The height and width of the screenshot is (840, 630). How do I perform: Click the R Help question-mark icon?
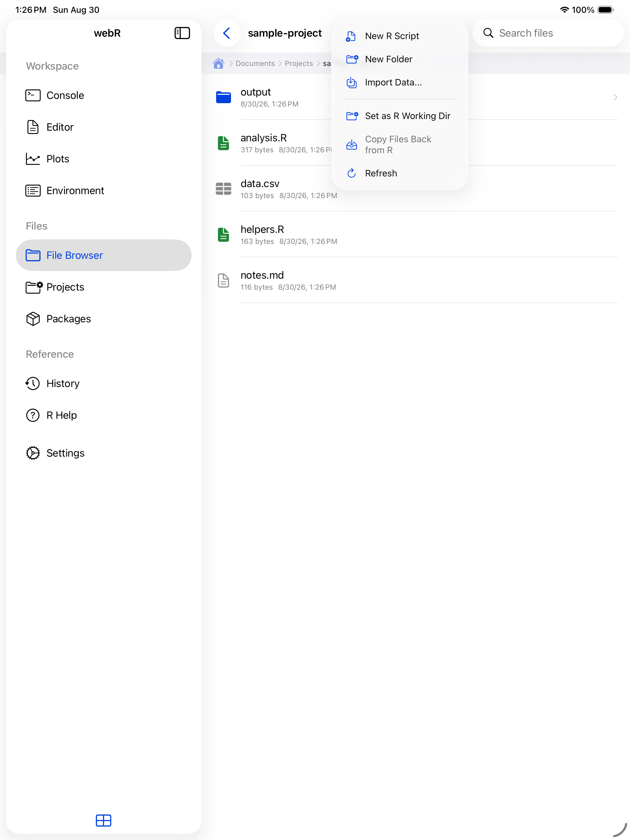click(x=33, y=415)
